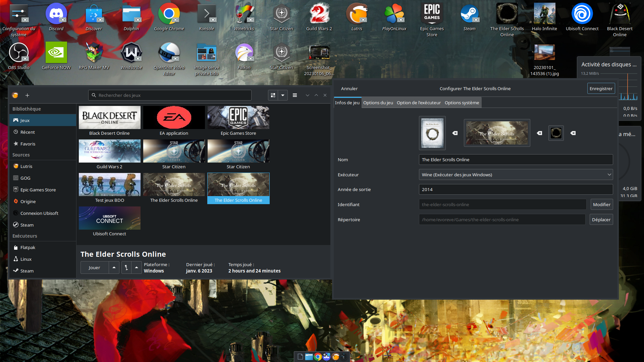The width and height of the screenshot is (644, 362).
Task: Click Annuler to cancel configuration
Action: click(x=349, y=88)
